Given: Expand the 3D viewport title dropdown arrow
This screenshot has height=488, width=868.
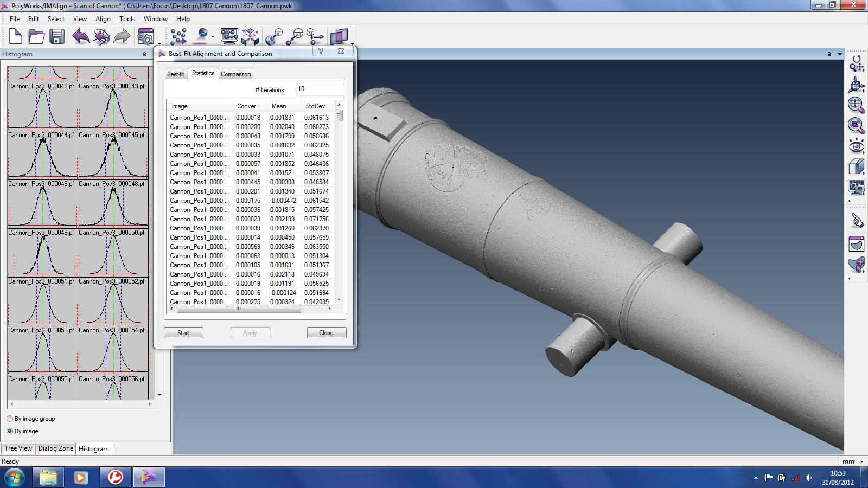Looking at the screenshot, I should 840,54.
